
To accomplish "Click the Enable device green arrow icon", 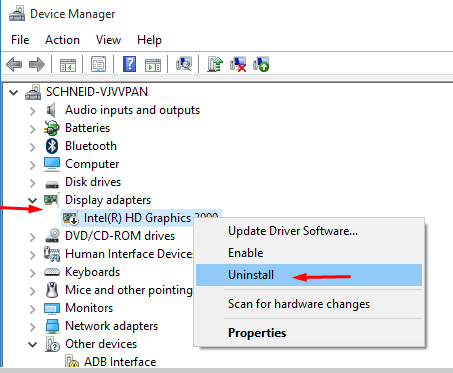I will (261, 64).
